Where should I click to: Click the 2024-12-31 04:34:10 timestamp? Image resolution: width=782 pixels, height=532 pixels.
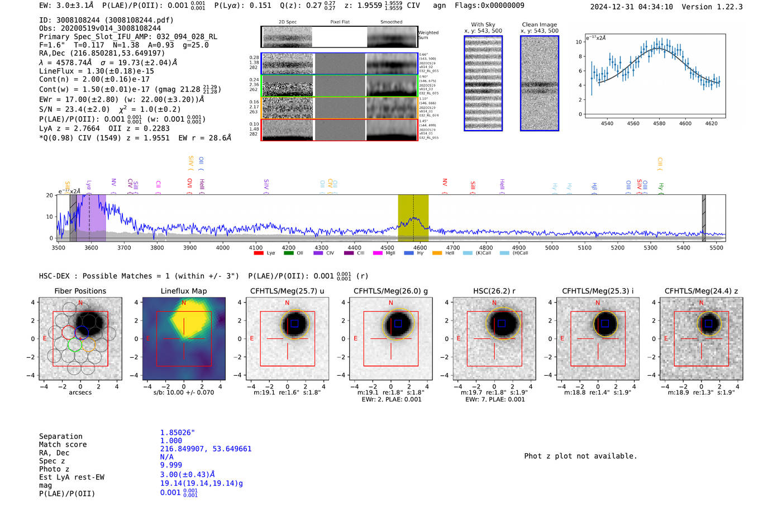click(x=631, y=7)
